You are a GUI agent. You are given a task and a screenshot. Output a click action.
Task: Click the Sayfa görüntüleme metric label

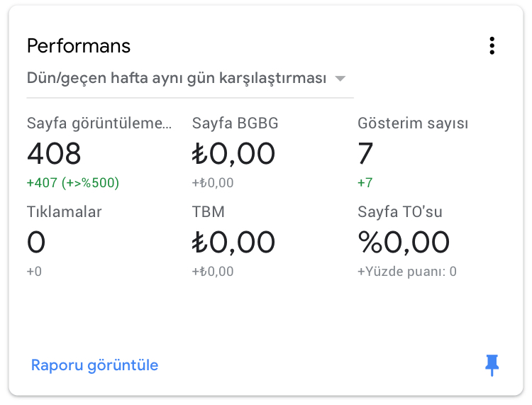pyautogui.click(x=99, y=123)
